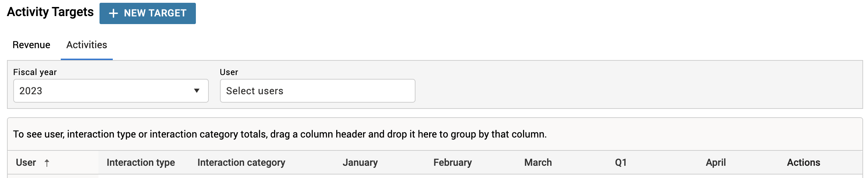Click the Interaction type column header

pos(141,163)
